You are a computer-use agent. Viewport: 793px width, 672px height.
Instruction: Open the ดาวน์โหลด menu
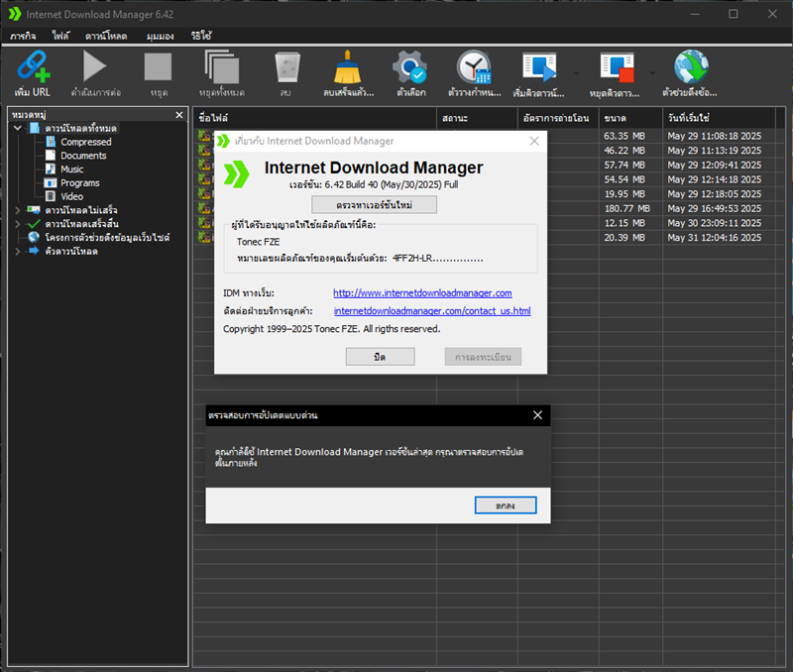click(x=106, y=36)
